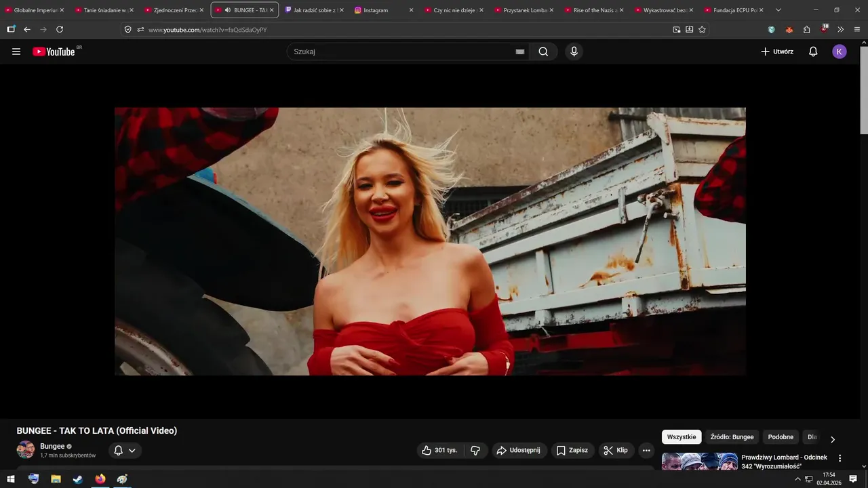Mute the BUNGEE tab audio icon
Screen dimensions: 868x488
[227, 10]
